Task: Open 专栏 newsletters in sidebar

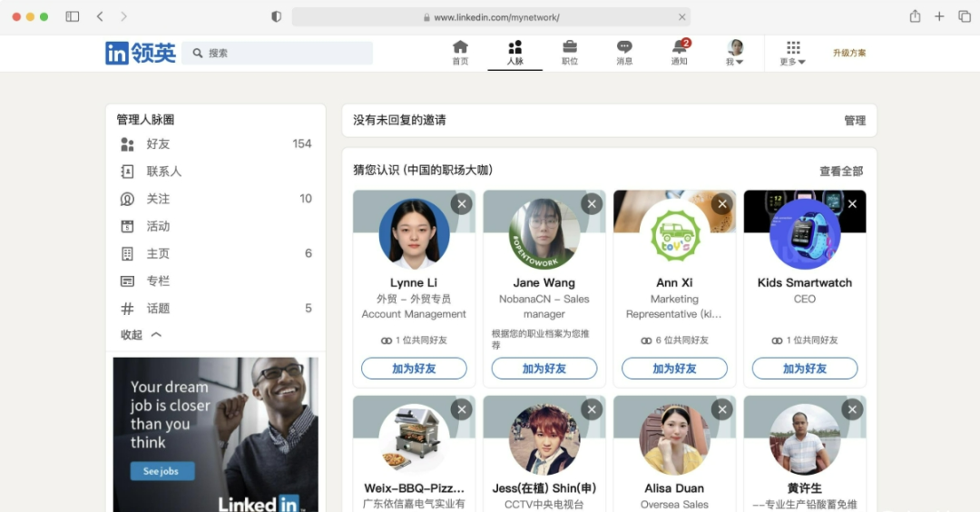Action: 216,281
